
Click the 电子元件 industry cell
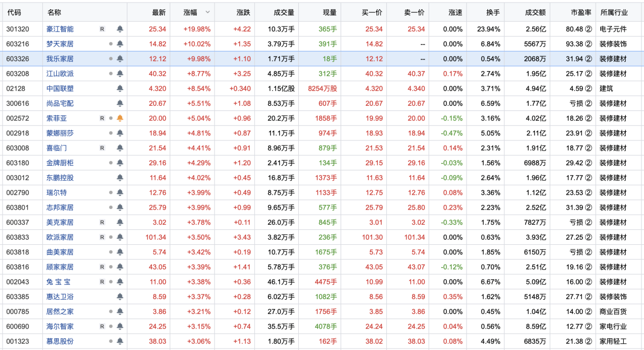click(x=614, y=29)
